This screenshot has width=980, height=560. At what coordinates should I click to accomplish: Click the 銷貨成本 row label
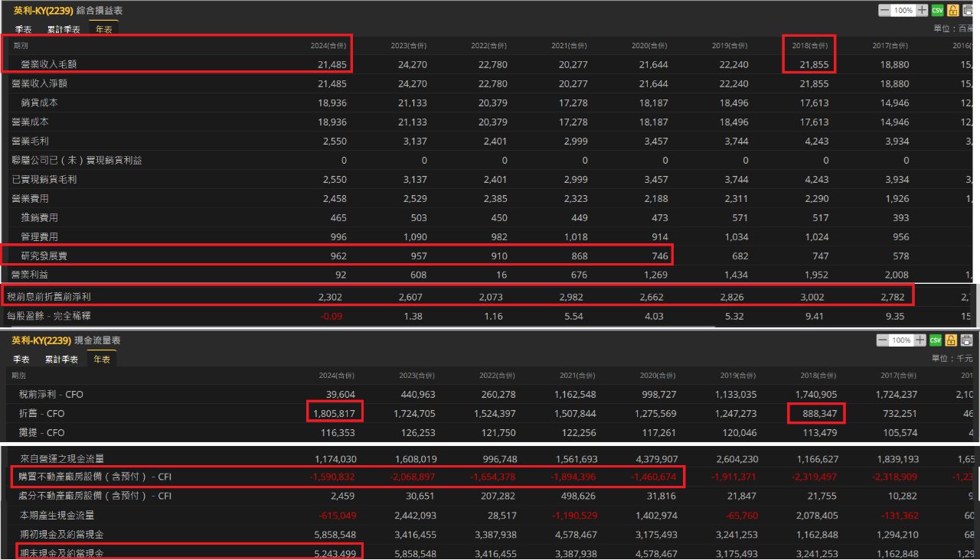(40, 103)
